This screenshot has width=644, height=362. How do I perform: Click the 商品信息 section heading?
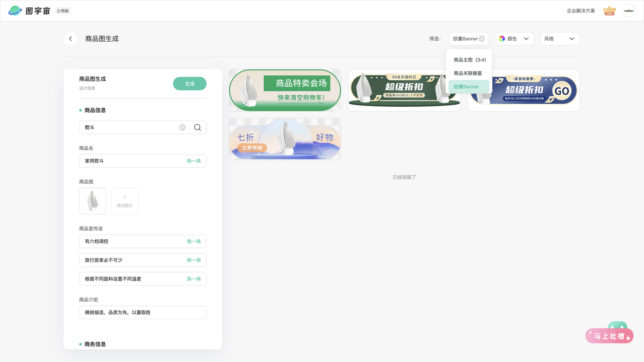pos(95,110)
